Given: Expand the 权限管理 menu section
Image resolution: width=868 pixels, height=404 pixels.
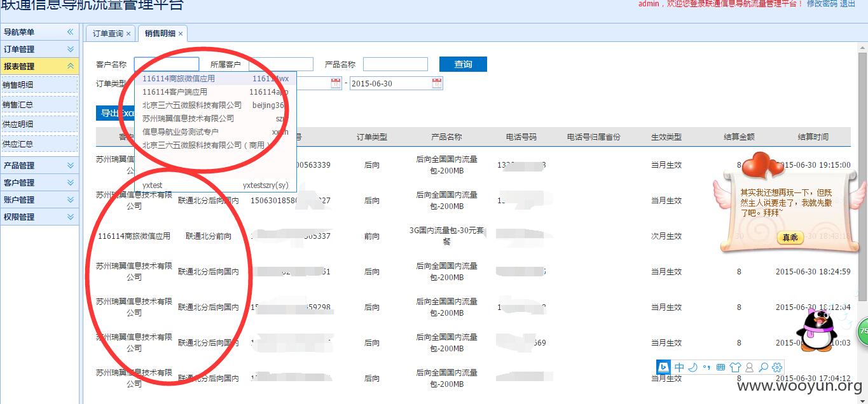Looking at the screenshot, I should point(39,217).
